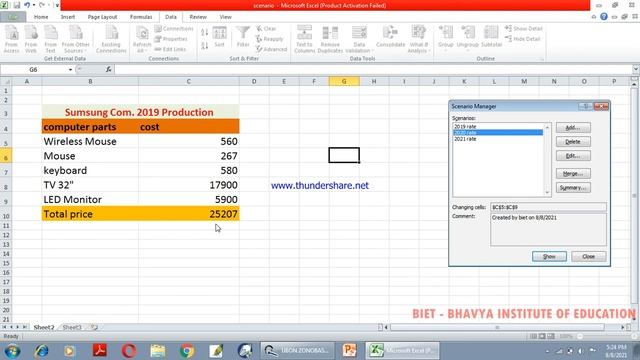640x360 pixels.
Task: Open the www.thundershare.net link
Action: [320, 185]
